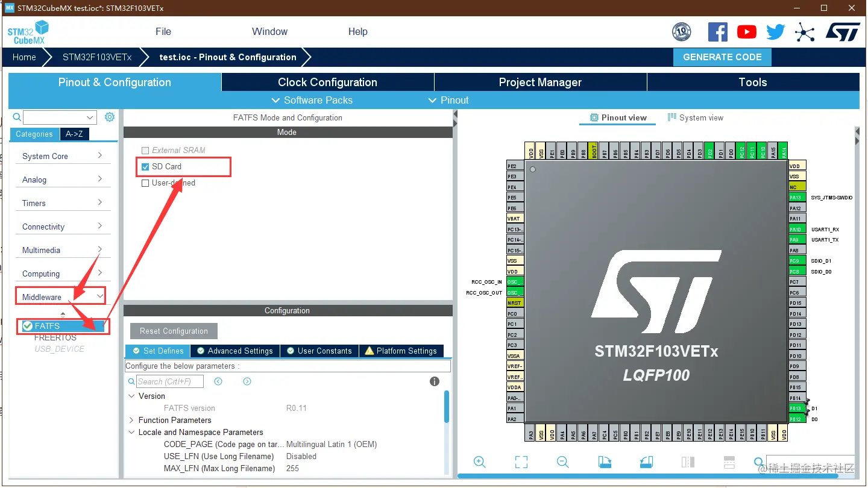
Task: Go to next search result arrow
Action: [247, 381]
